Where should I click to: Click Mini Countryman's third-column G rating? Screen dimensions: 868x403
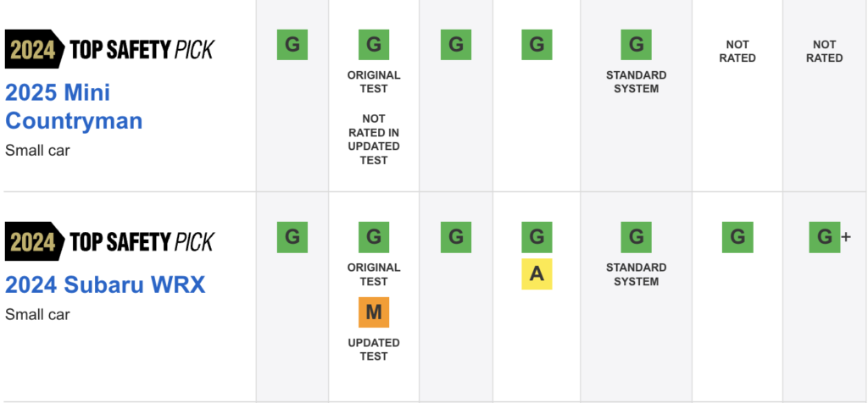coord(455,45)
